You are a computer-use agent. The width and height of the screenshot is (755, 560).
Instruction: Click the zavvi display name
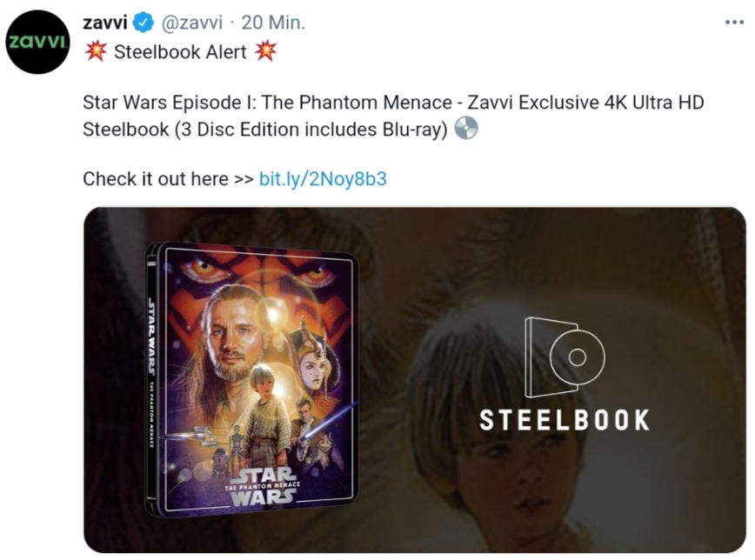pos(105,23)
